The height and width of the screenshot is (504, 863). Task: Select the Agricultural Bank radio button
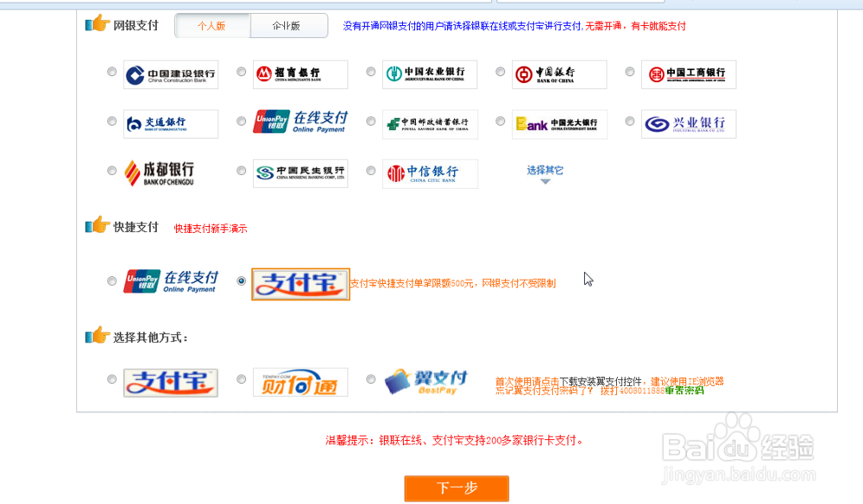tap(371, 72)
